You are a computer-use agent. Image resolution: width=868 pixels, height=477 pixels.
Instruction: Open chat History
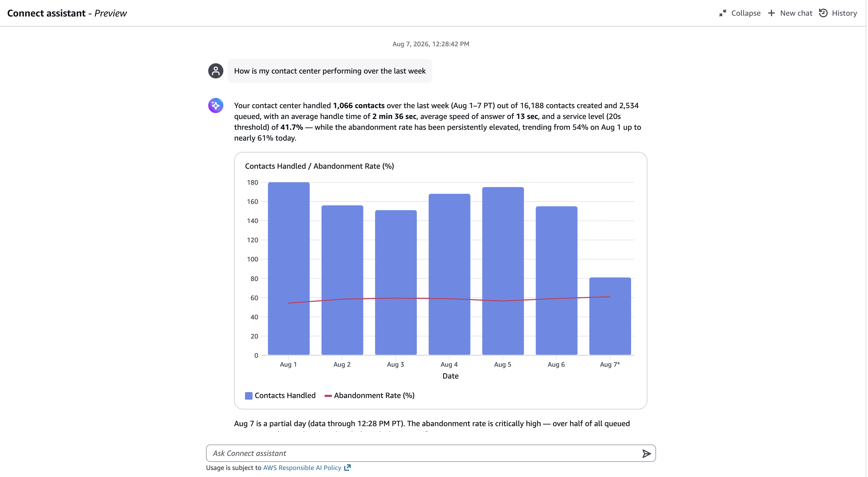(844, 13)
